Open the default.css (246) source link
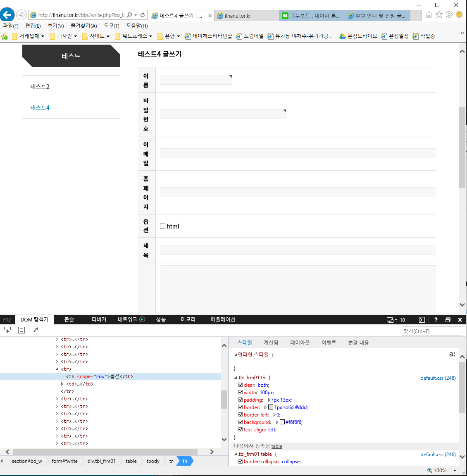 tap(438, 455)
